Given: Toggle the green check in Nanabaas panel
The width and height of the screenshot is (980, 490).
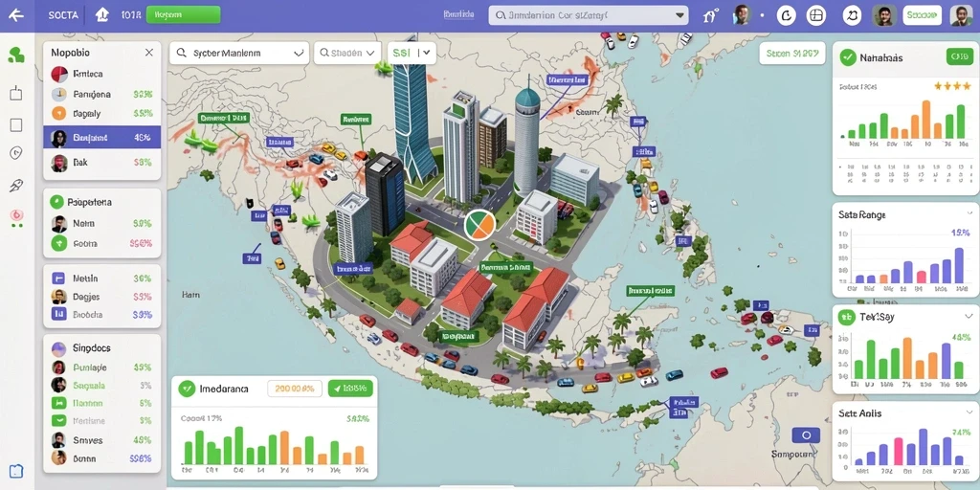Looking at the screenshot, I should click(x=848, y=58).
